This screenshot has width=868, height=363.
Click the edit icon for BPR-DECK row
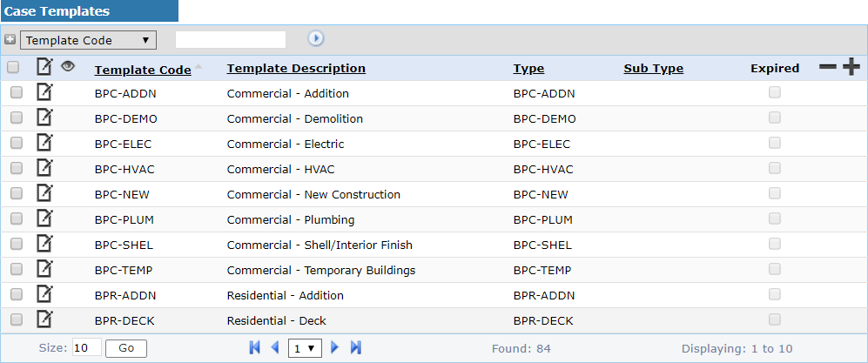point(44,319)
